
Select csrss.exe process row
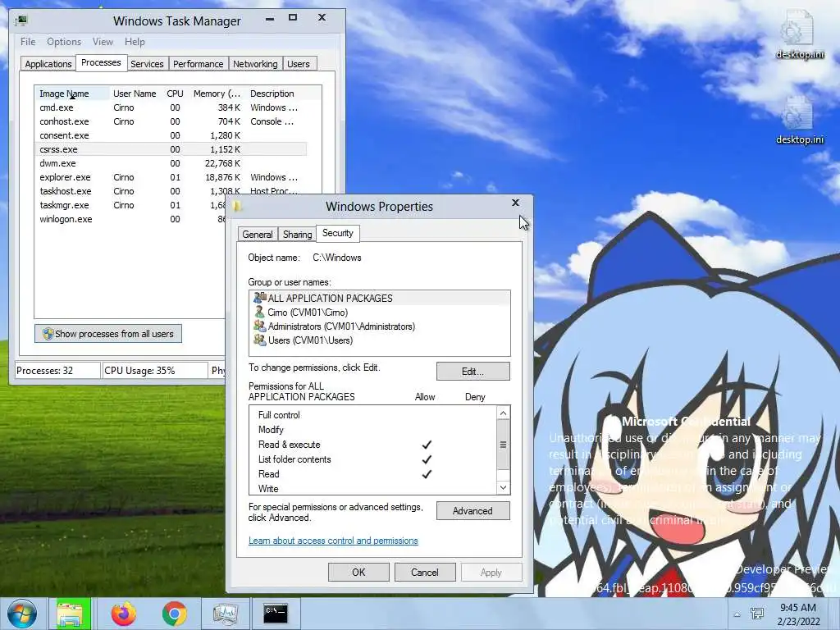click(171, 149)
